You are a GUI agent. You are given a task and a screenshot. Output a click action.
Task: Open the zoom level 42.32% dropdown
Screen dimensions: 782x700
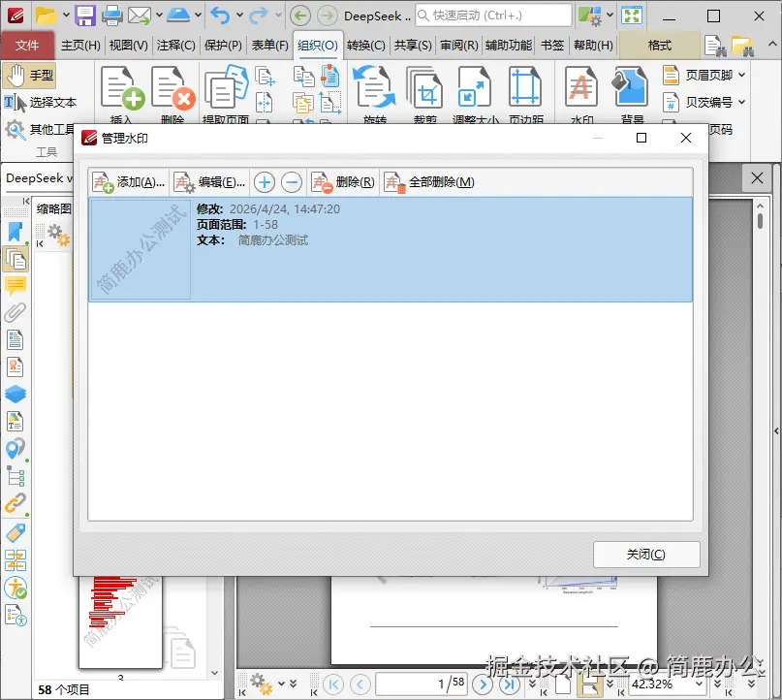699,684
